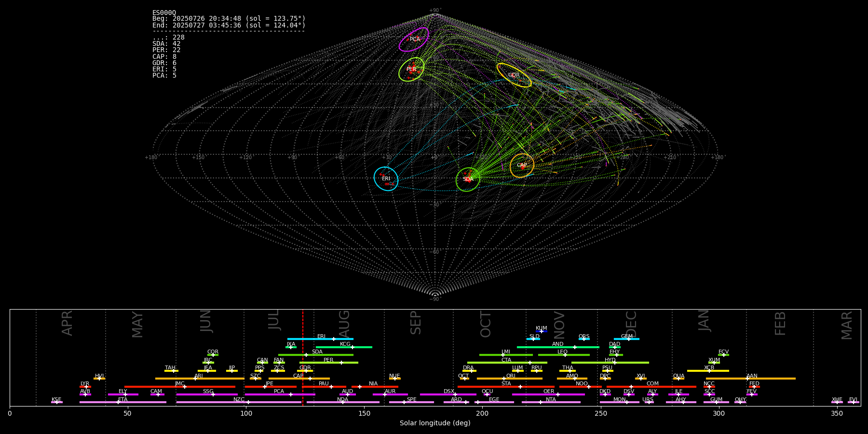Select the legend entry 'PER: 22'
868x434 pixels.
166,50
